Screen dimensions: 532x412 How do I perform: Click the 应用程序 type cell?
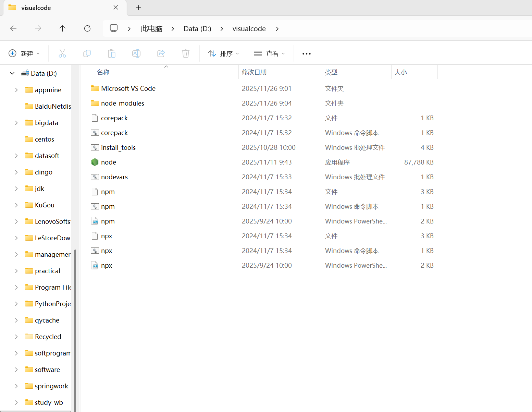pos(337,162)
